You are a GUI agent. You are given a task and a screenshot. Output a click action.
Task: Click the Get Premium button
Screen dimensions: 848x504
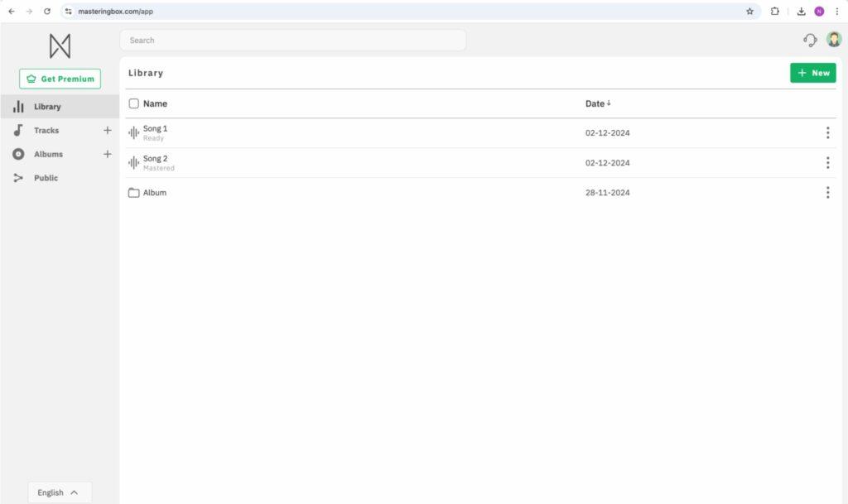point(60,79)
